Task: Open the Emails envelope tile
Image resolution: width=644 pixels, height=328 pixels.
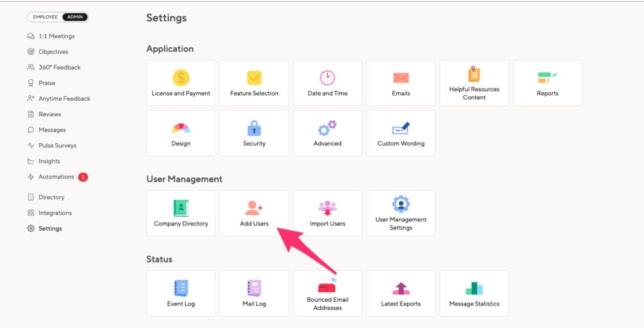Action: (401, 83)
